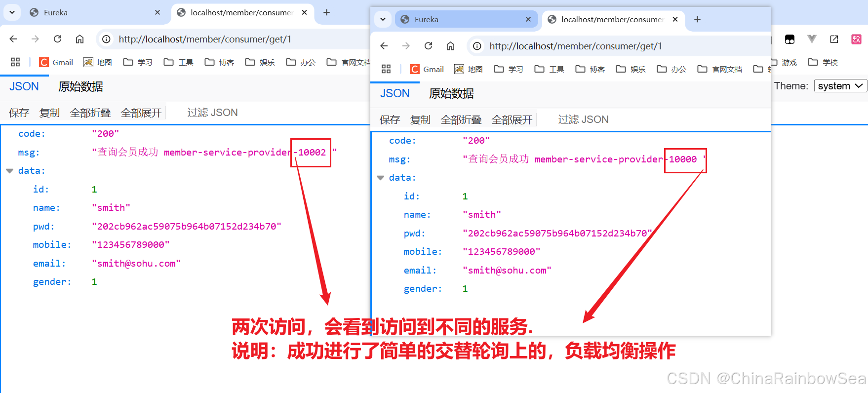Open 博客 bookmark folder in the left window
The width and height of the screenshot is (868, 393).
220,62
